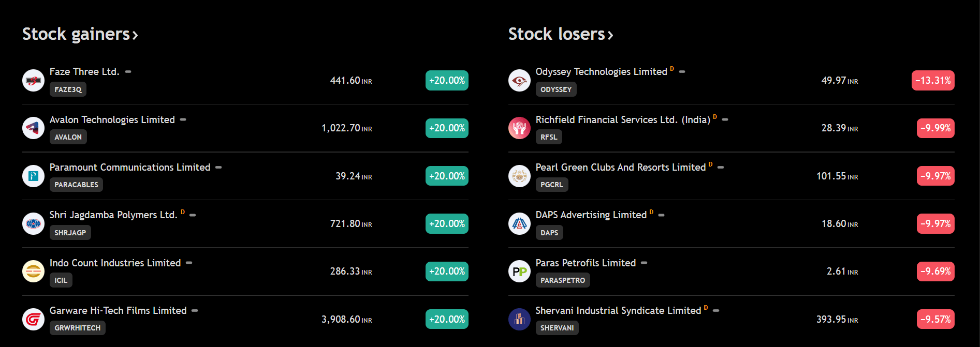Viewport: 980px width, 347px height.
Task: Open Pearl Green Clubs And Resorts link
Action: pos(620,167)
